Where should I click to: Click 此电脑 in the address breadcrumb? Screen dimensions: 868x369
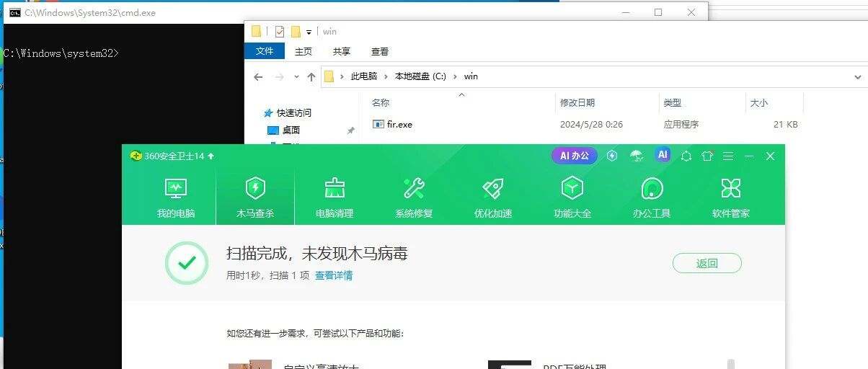pos(363,76)
